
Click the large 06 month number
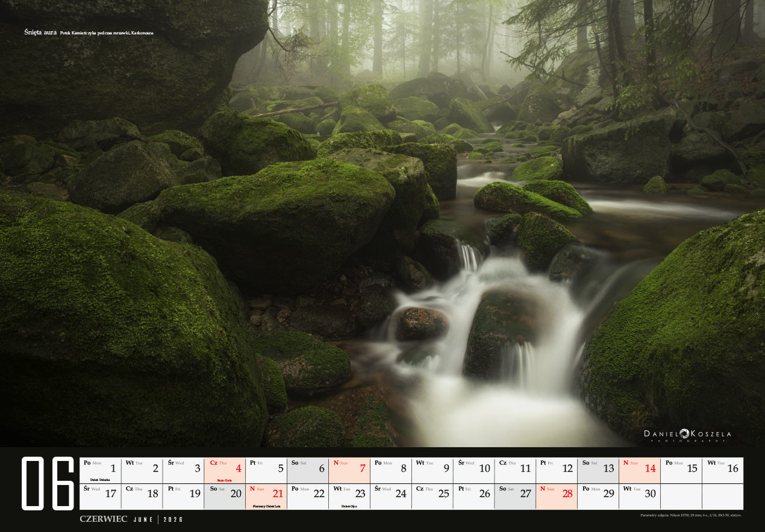coord(48,483)
